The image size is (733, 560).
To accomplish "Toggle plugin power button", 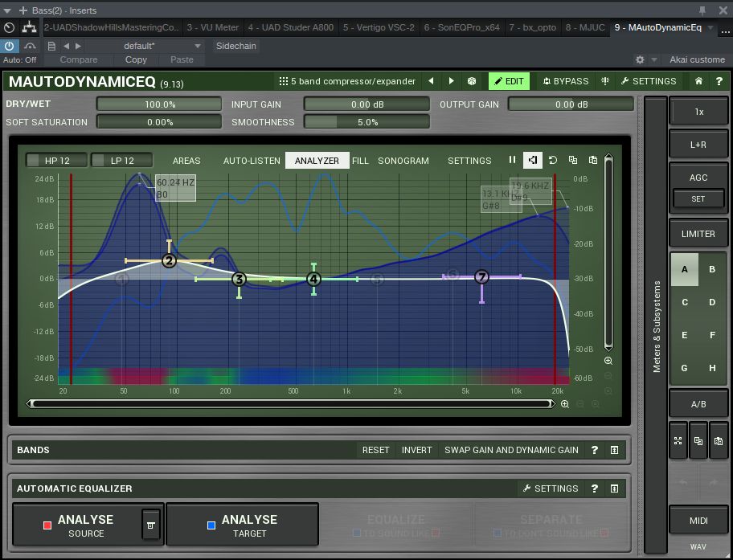I will 9,46.
